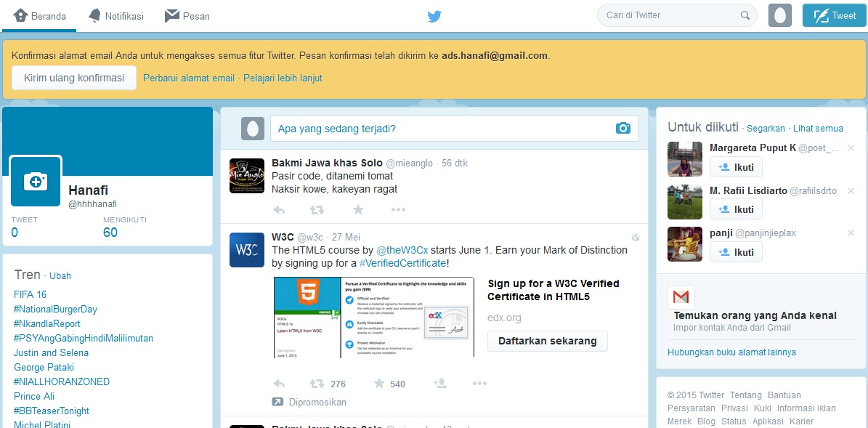Reply to the W3C promoted tweet
Image resolution: width=868 pixels, height=428 pixels.
point(279,384)
